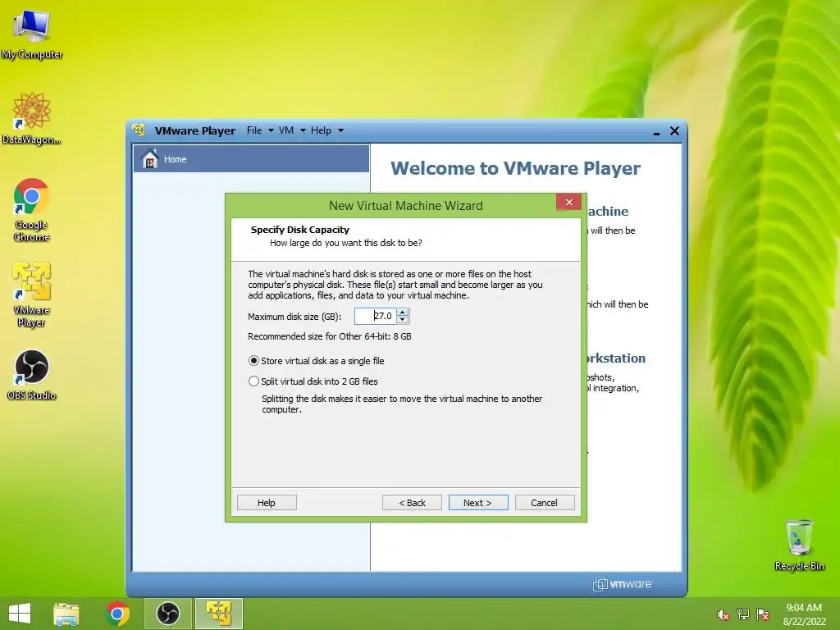Decrease disk size with down spinner arrow
This screenshot has height=630, width=840.
(x=403, y=320)
